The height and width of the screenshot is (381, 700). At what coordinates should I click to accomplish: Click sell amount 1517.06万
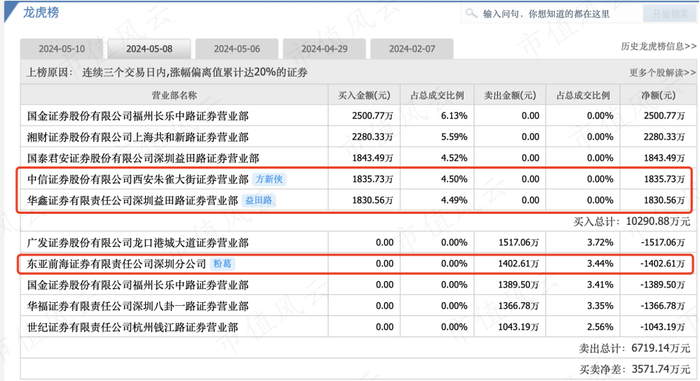pyautogui.click(x=519, y=243)
